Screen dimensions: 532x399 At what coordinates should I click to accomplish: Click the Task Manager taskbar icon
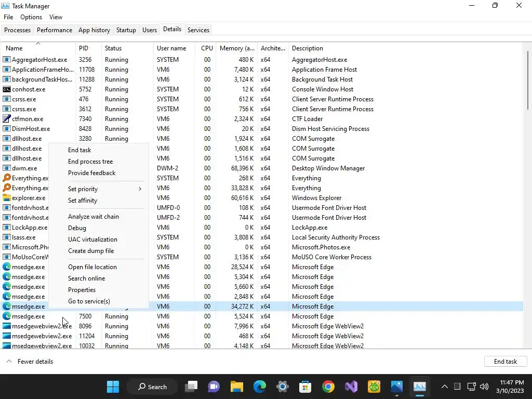(420, 387)
